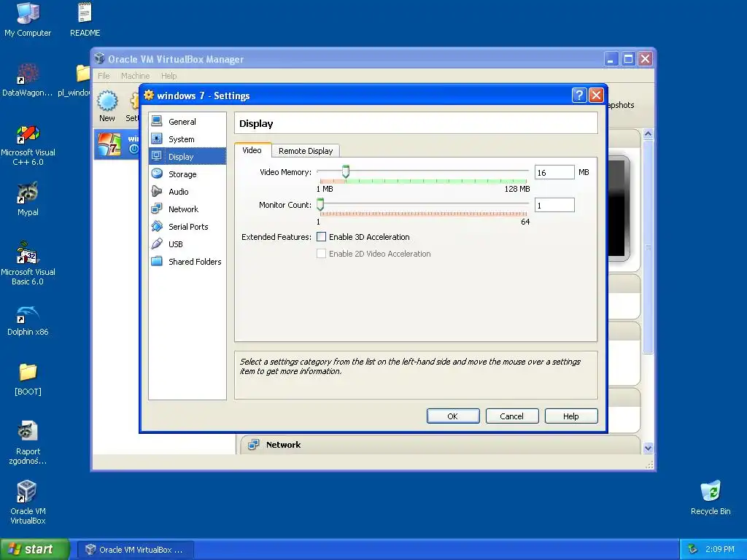Image resolution: width=747 pixels, height=560 pixels.
Task: Click the taskbar clock showing 2:09 PM
Action: [x=719, y=549]
